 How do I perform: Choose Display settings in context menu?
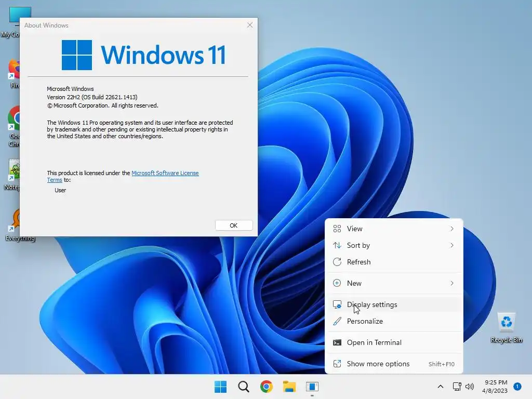[x=394, y=304]
